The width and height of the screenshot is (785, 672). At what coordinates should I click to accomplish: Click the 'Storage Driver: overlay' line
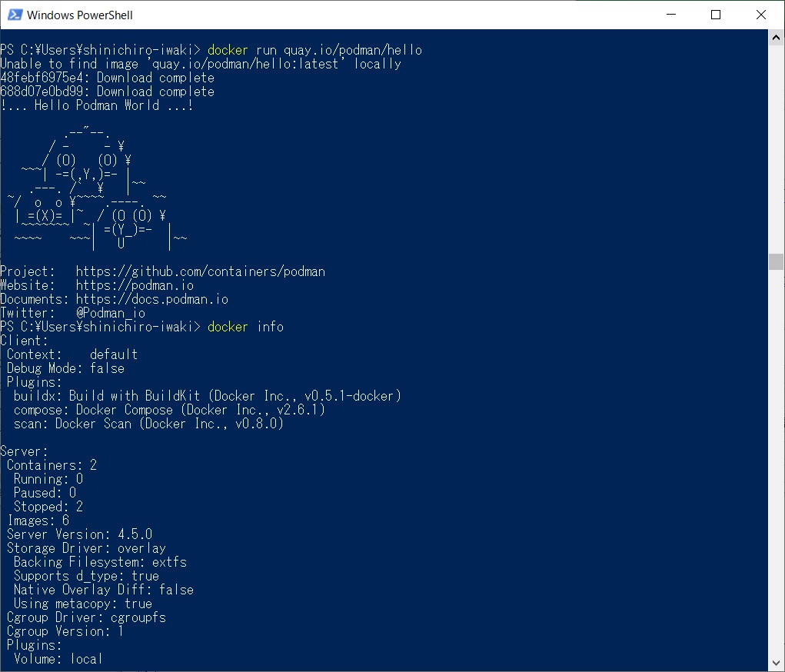click(x=86, y=548)
